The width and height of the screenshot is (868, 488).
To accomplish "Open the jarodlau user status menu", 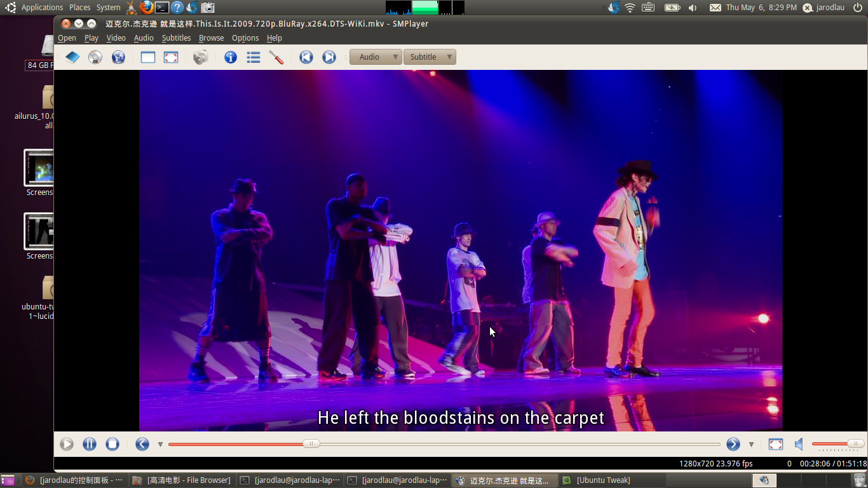I will pyautogui.click(x=824, y=8).
